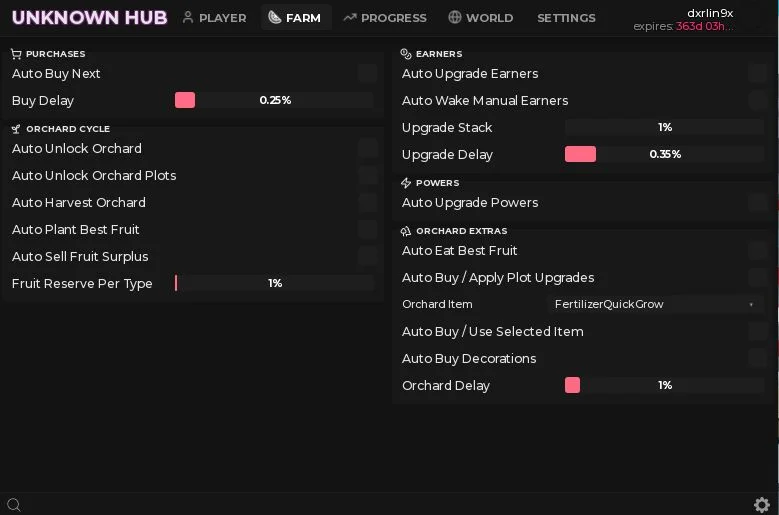Open the Progress tab
Image resolution: width=779 pixels, height=515 pixels.
coord(385,17)
